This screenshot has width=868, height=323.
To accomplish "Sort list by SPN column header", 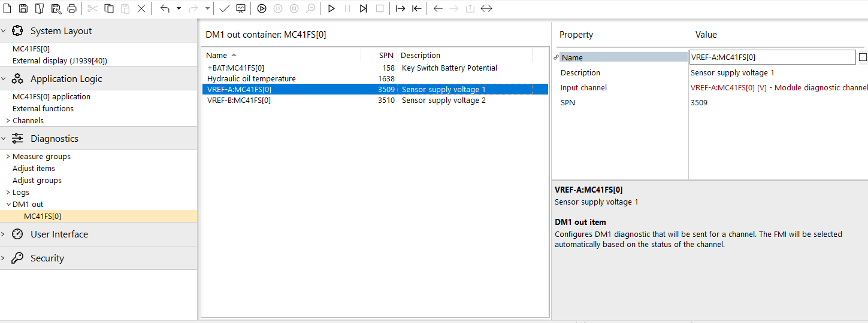I will (379, 55).
